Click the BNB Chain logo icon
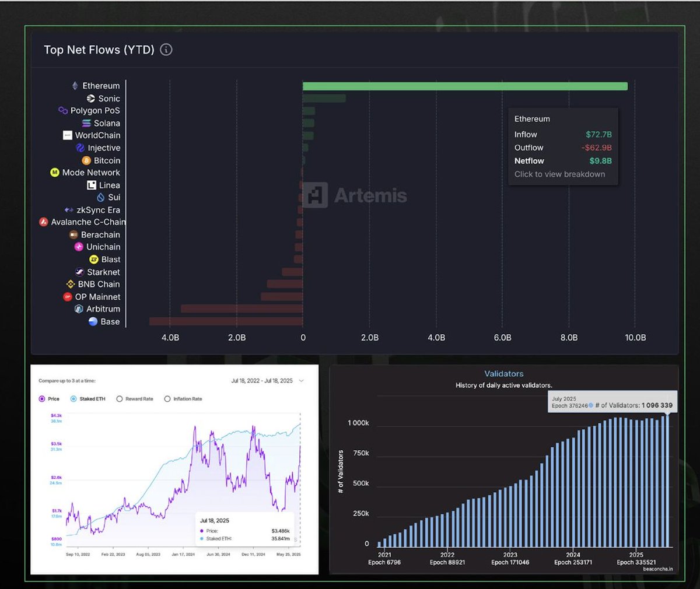Screen dimensions: 700x589 71,284
